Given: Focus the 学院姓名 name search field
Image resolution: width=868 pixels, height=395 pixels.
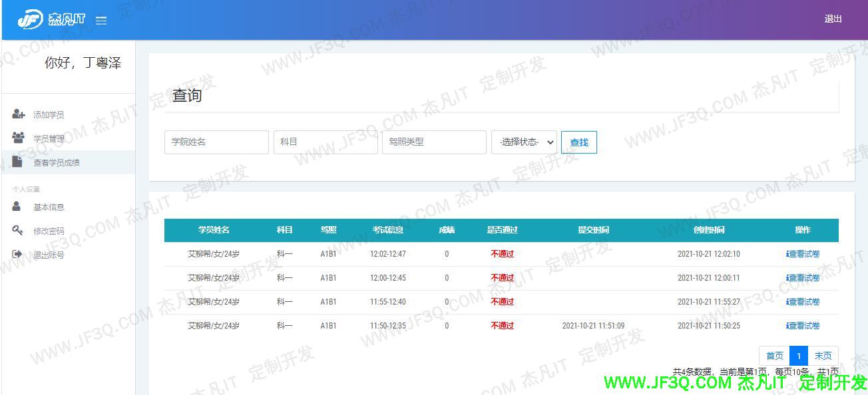Looking at the screenshot, I should [x=216, y=142].
